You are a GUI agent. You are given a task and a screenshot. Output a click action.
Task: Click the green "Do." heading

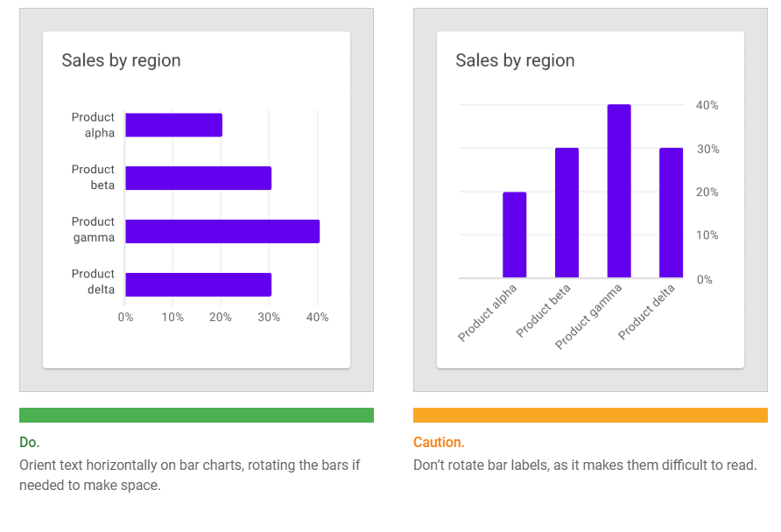[30, 442]
